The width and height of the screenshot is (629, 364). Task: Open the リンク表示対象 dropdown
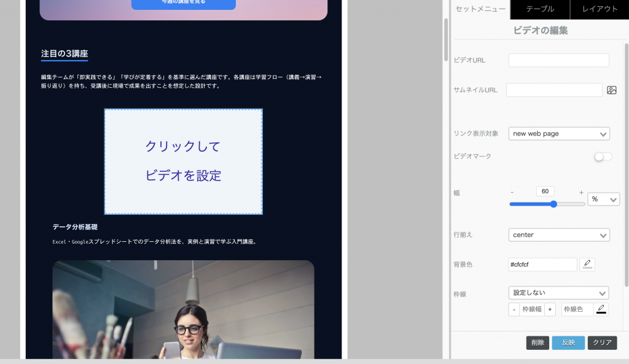pyautogui.click(x=559, y=133)
